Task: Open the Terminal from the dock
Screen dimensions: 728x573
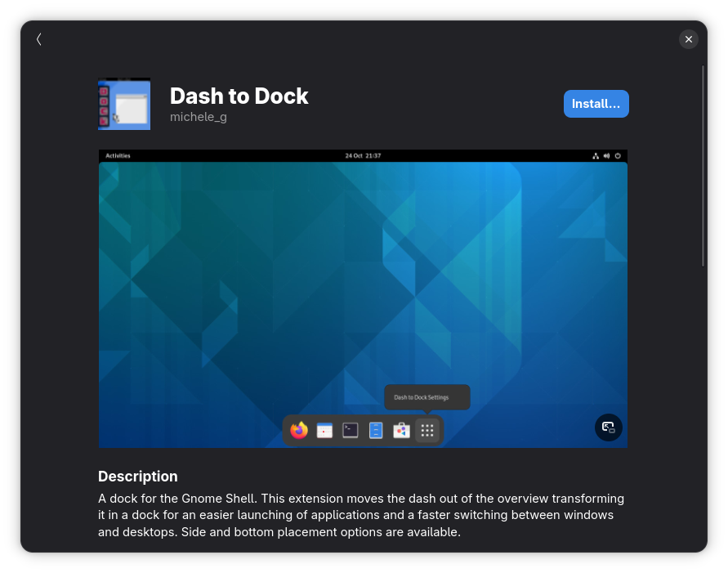Action: (x=350, y=429)
